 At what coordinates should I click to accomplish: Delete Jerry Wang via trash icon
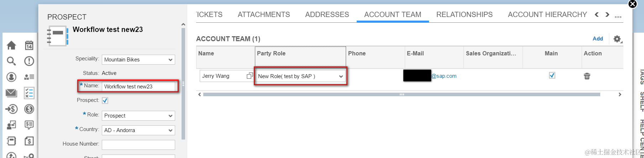[587, 76]
